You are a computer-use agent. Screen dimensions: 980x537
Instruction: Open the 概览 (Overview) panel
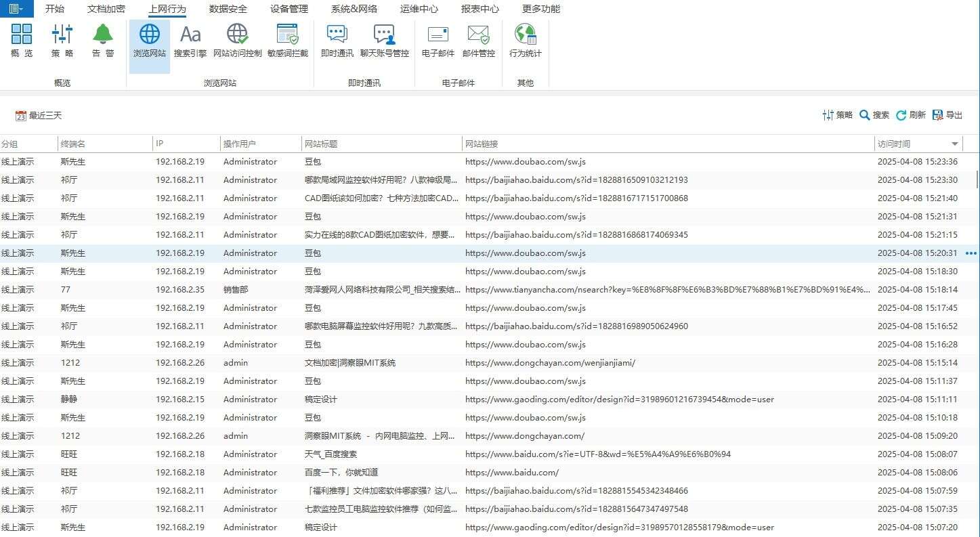coord(21,41)
